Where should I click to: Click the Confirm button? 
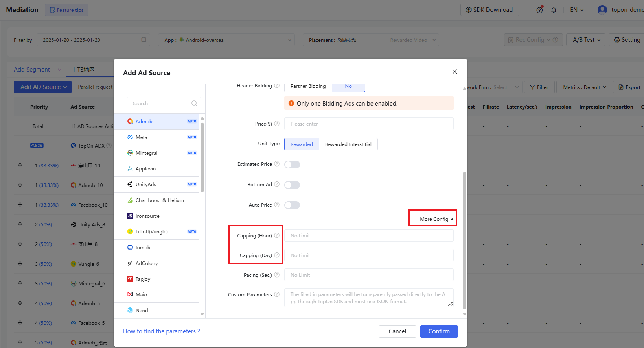click(439, 331)
